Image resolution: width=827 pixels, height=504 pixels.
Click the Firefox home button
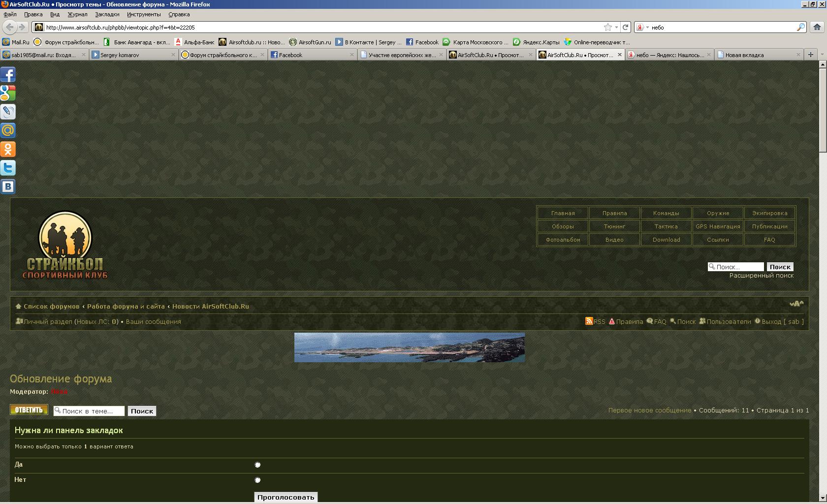pos(817,28)
